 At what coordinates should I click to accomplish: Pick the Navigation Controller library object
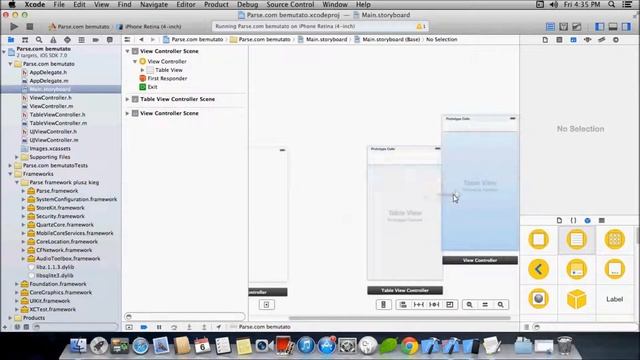538,269
